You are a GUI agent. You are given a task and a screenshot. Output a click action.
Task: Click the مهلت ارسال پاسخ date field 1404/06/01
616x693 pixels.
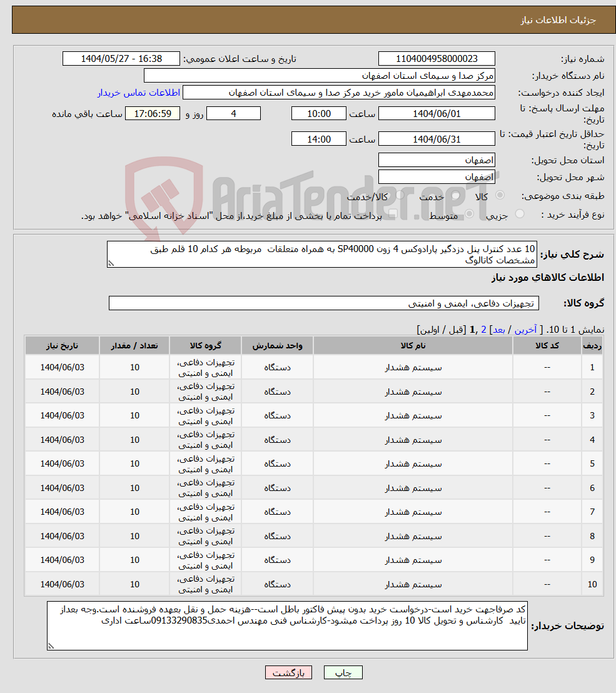tap(437, 113)
